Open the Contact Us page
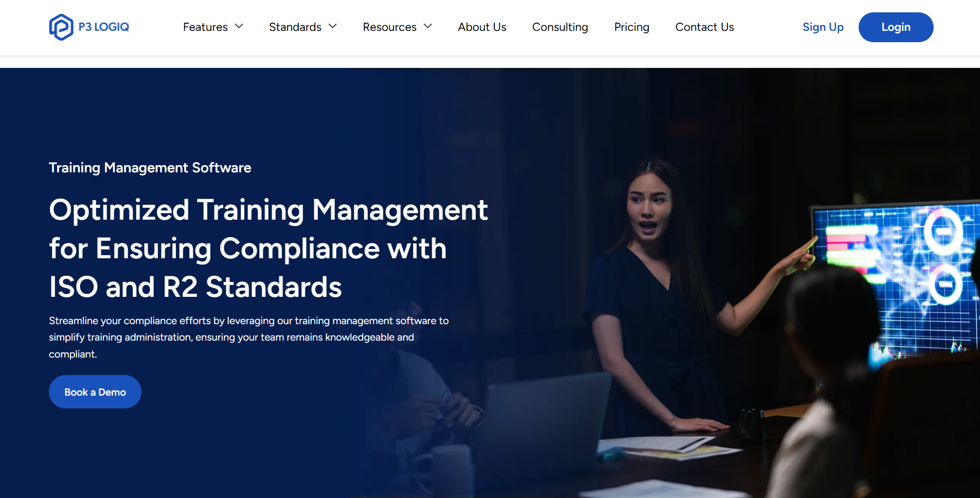This screenshot has width=980, height=498. click(705, 27)
